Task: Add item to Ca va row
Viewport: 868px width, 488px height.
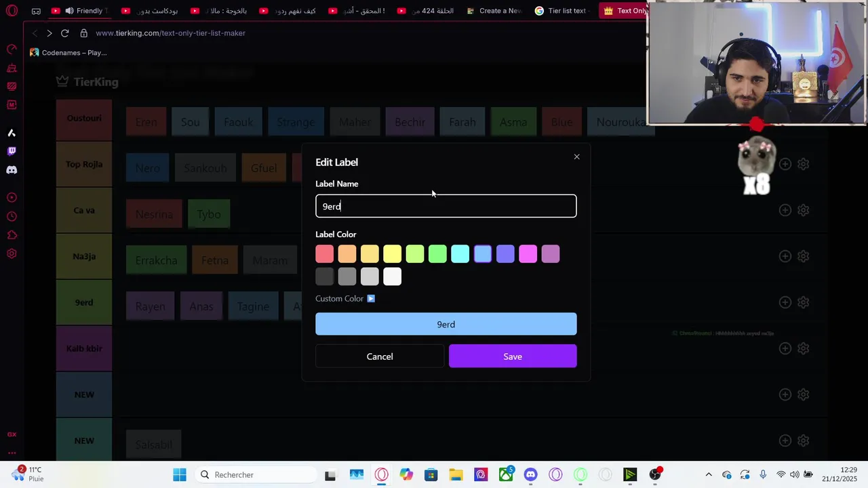Action: 785,210
